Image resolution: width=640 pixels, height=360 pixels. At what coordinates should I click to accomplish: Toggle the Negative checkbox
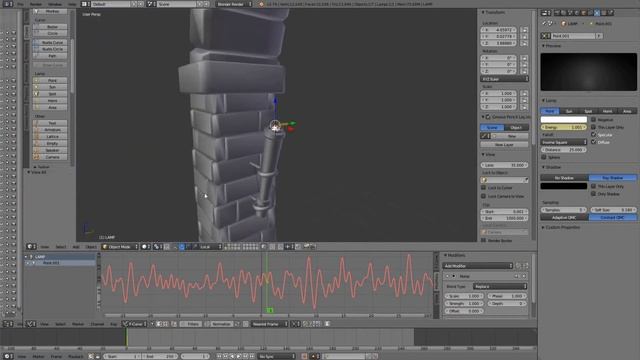pyautogui.click(x=593, y=120)
